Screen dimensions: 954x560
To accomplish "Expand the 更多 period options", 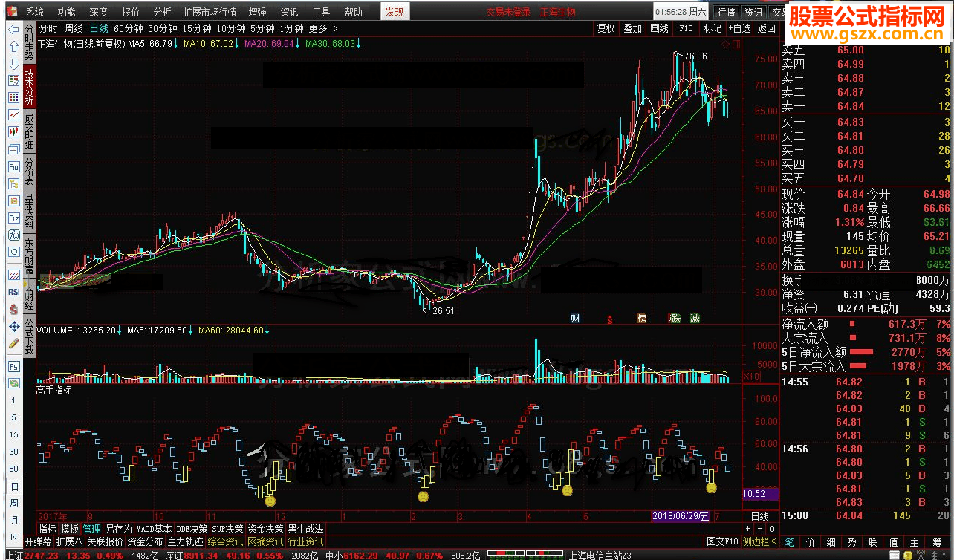I will tap(323, 28).
